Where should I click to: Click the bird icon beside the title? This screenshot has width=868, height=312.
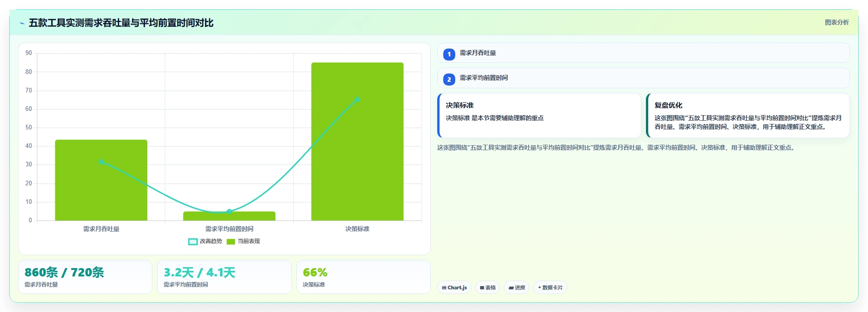point(22,23)
